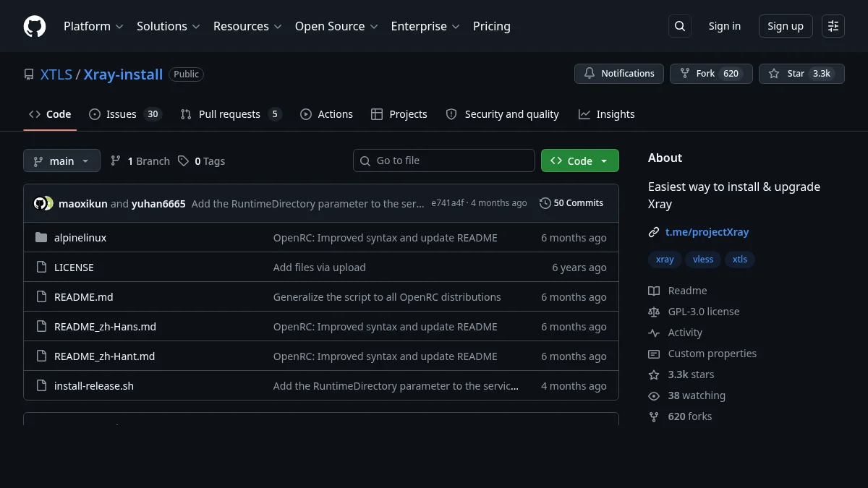Click the README.md file icon
Image resolution: width=868 pixels, height=488 pixels.
(x=41, y=297)
